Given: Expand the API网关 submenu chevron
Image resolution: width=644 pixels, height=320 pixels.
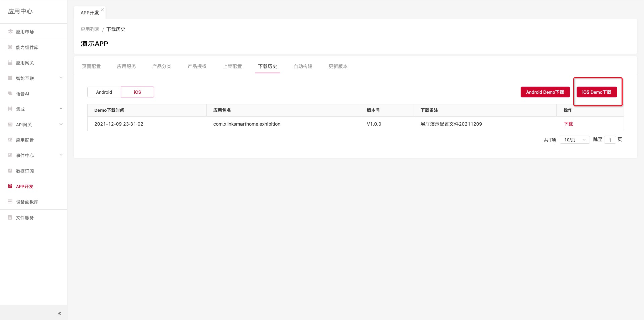Looking at the screenshot, I should tap(61, 124).
